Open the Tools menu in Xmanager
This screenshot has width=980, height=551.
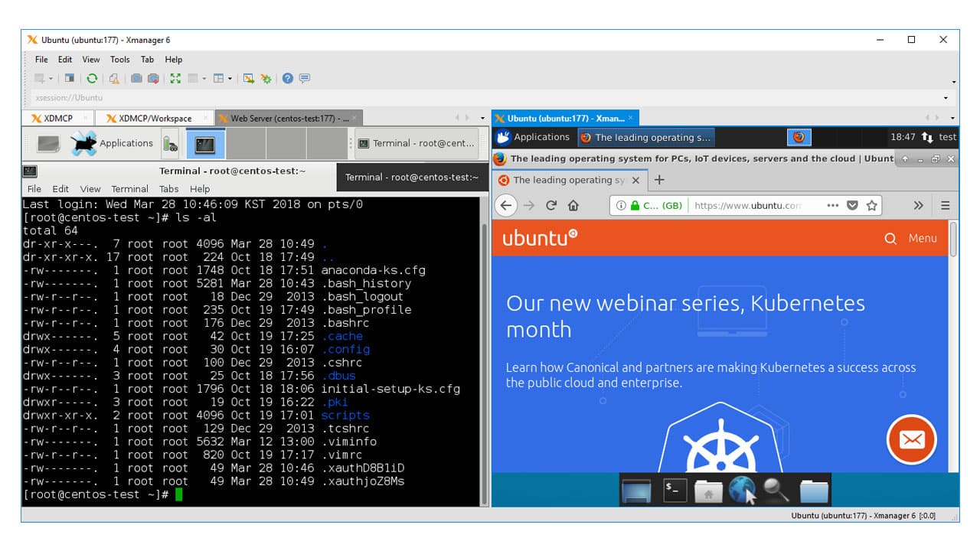point(119,59)
